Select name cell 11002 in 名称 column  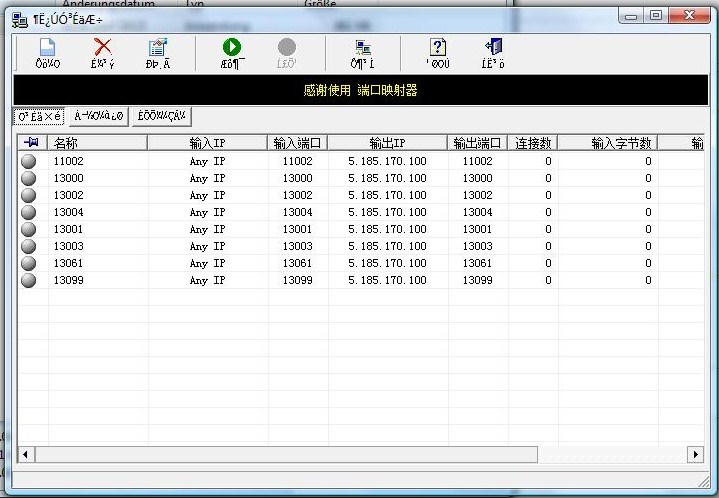[x=69, y=161]
